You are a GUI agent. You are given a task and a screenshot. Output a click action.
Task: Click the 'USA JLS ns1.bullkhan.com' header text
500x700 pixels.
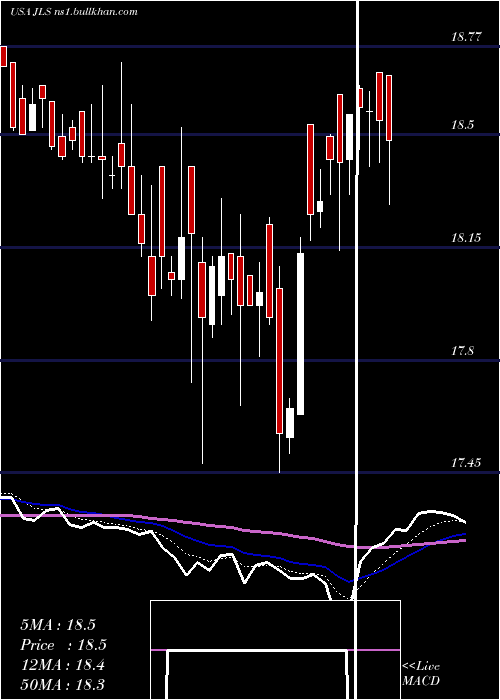(x=73, y=12)
